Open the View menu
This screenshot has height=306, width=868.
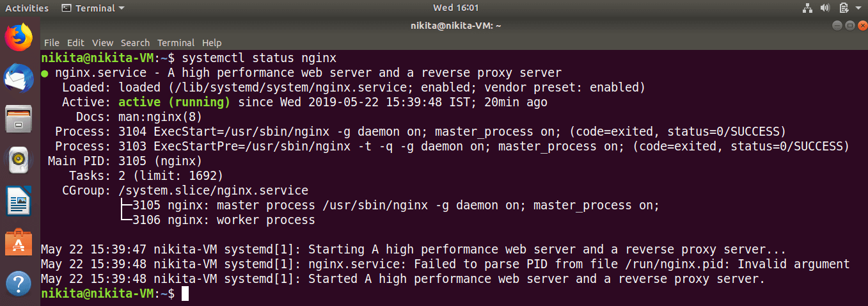click(102, 43)
